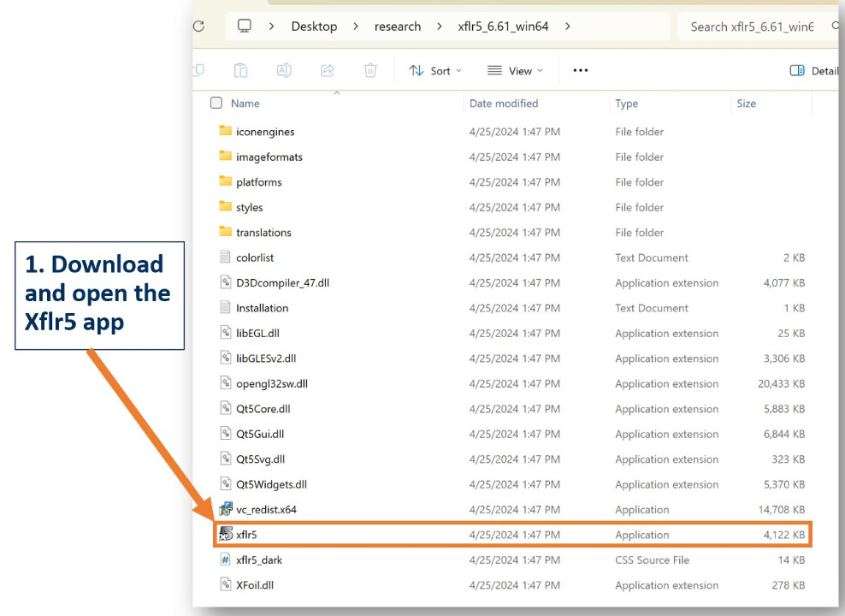Navigate to Desktop in breadcrumb path
The width and height of the screenshot is (845, 616).
(314, 27)
